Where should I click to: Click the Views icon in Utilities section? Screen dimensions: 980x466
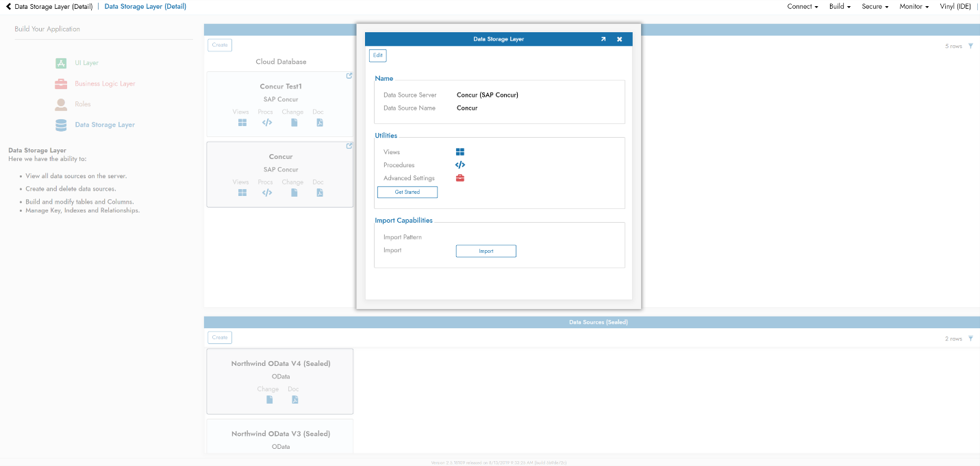pyautogui.click(x=460, y=152)
